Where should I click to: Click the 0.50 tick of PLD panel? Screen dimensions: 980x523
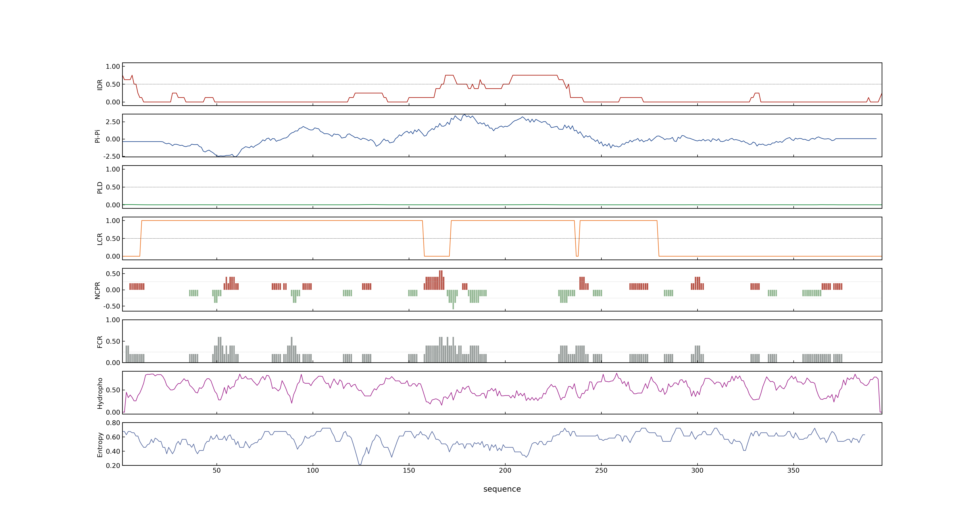coord(113,187)
